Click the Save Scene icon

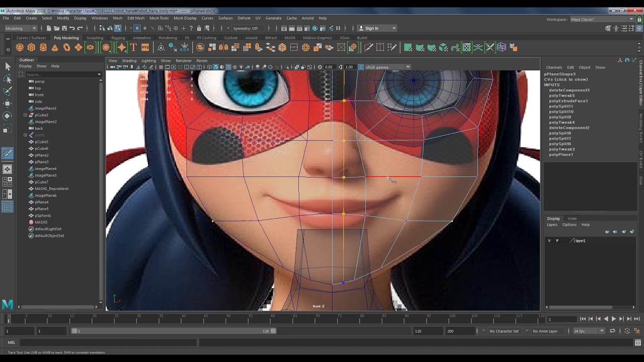[x=64, y=28]
